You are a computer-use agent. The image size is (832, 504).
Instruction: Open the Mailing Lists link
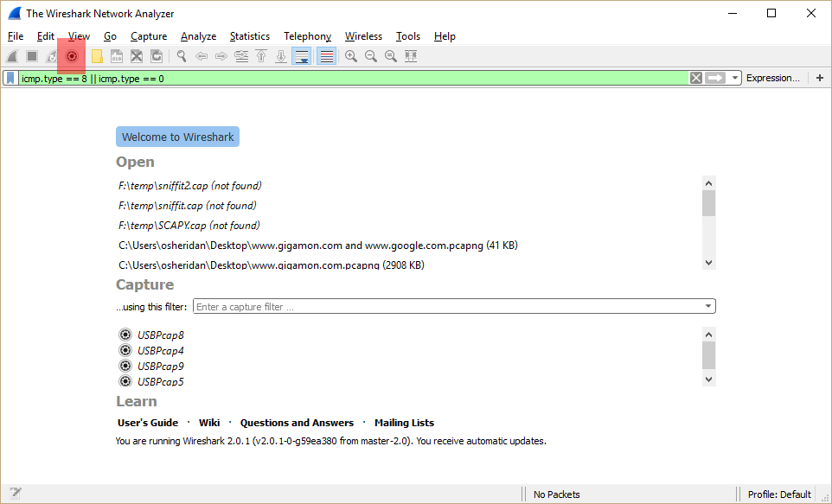point(405,423)
